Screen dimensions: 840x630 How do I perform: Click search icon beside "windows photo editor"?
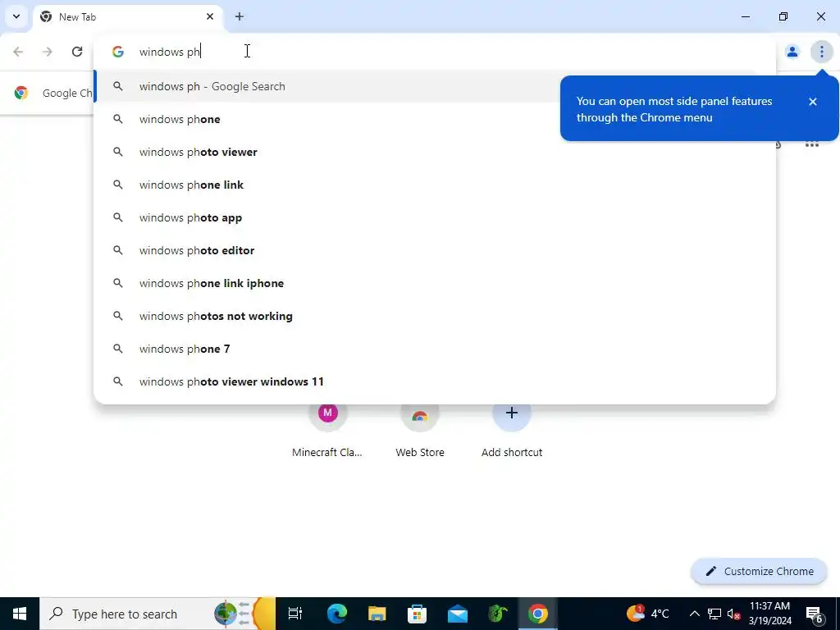(118, 250)
